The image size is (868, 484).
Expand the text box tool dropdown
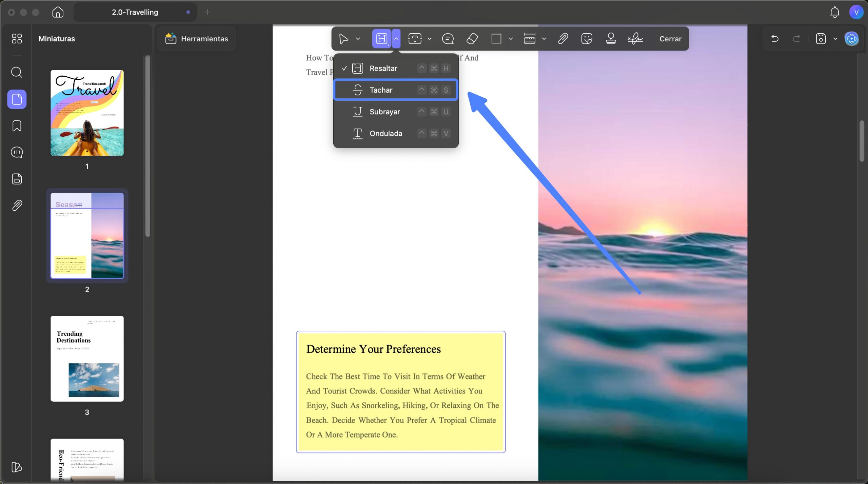429,39
